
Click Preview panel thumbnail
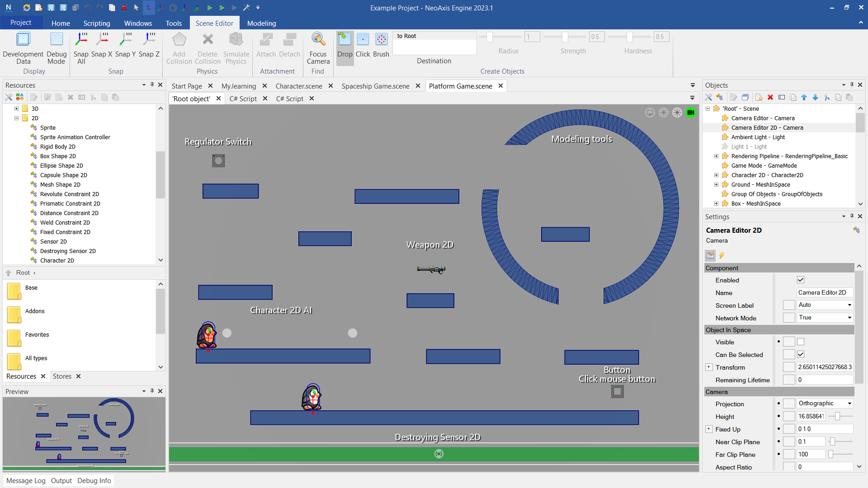(x=84, y=434)
